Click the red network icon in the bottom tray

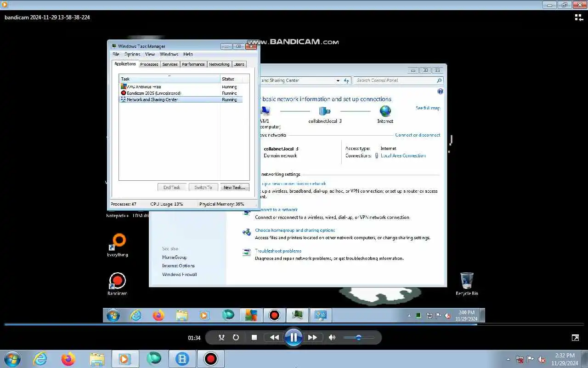click(x=520, y=359)
